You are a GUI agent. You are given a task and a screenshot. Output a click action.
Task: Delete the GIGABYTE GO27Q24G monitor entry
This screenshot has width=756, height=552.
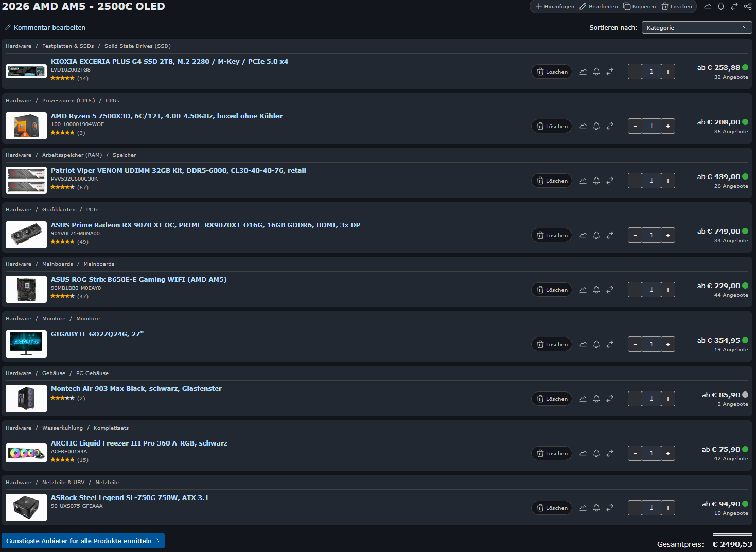click(552, 344)
